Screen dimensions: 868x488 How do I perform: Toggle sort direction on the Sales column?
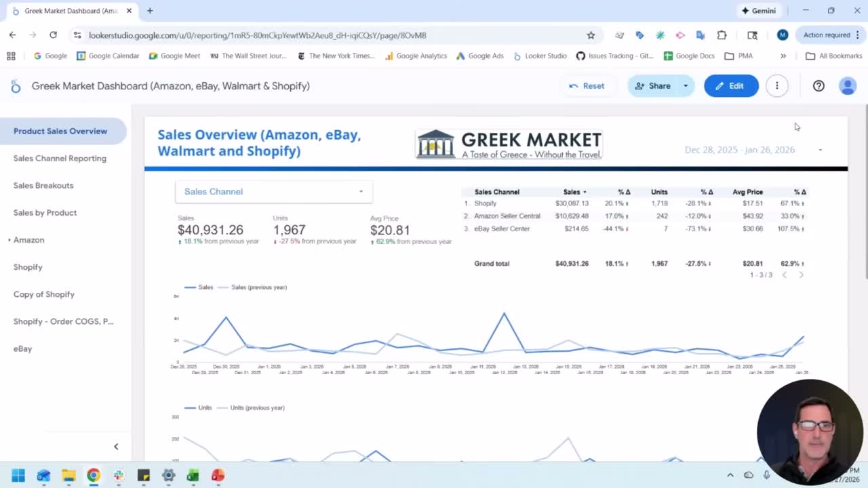coord(585,192)
